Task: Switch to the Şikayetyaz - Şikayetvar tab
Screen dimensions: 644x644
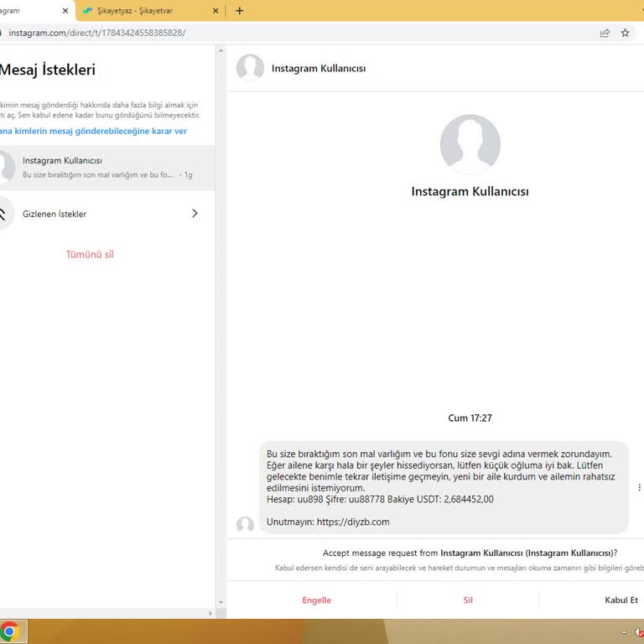Action: pos(143,11)
